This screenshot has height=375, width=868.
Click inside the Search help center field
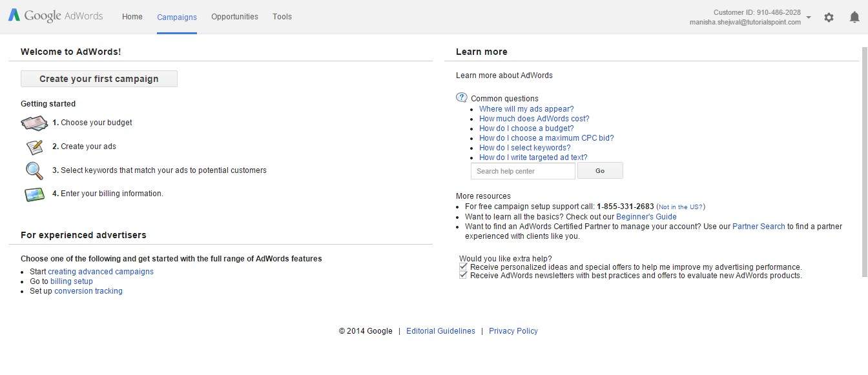click(522, 170)
